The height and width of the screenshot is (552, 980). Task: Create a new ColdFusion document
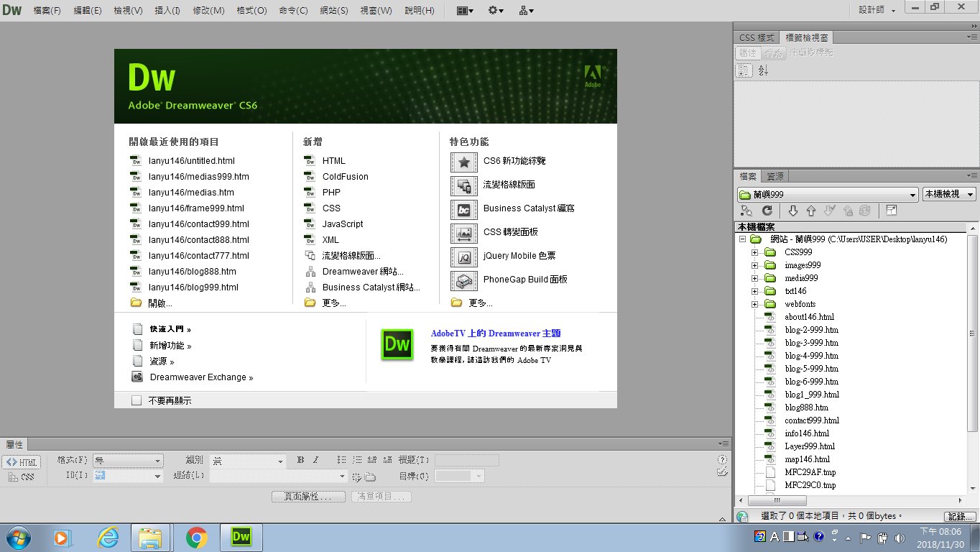point(345,177)
